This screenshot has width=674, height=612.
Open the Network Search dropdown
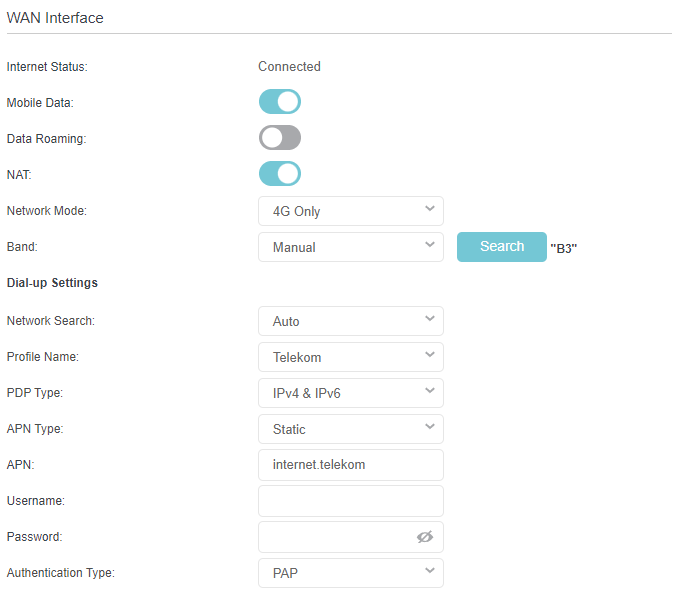click(x=351, y=321)
